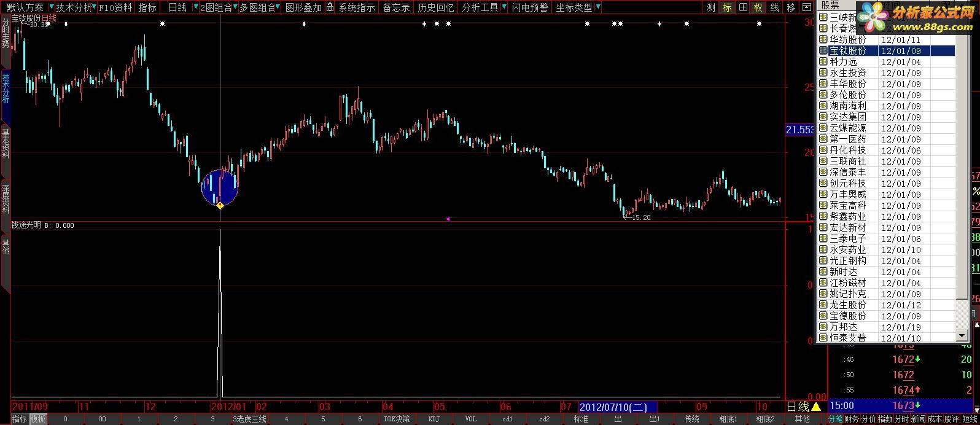The width and height of the screenshot is (980, 425).
Task: Switch to the 模板 bottom tab
Action: (38, 419)
